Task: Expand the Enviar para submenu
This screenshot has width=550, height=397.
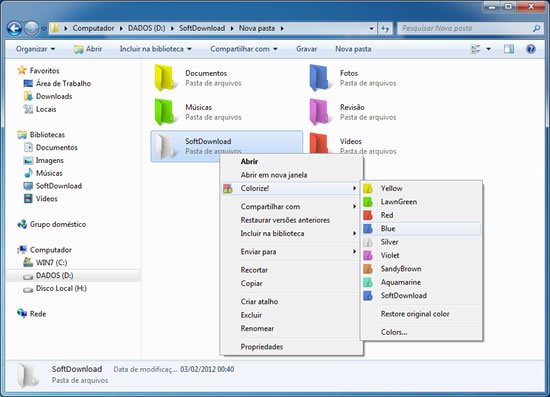Action: click(x=291, y=251)
